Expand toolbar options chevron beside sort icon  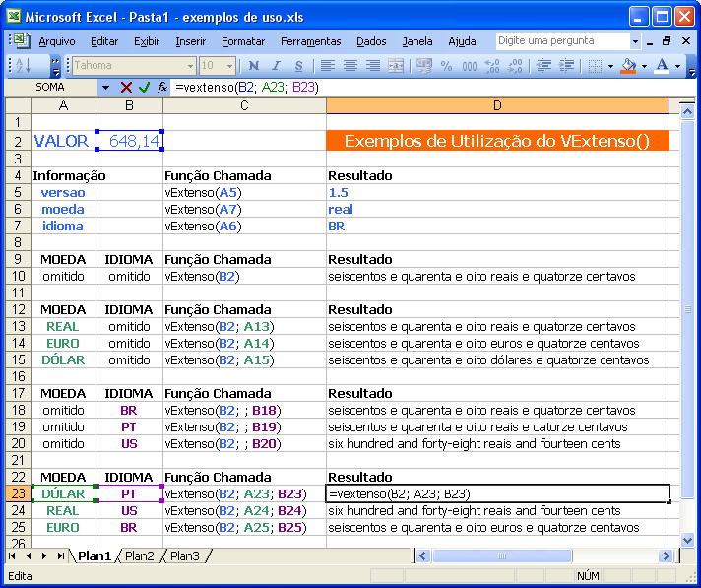(x=55, y=66)
